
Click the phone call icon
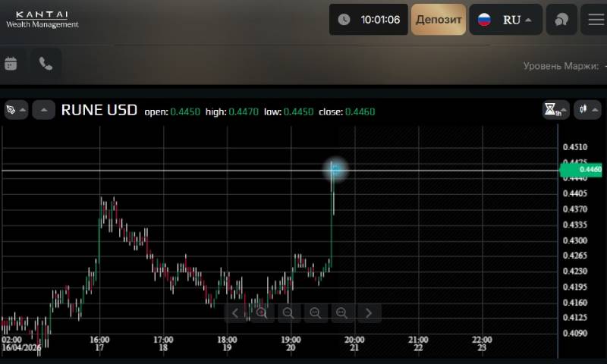point(46,64)
